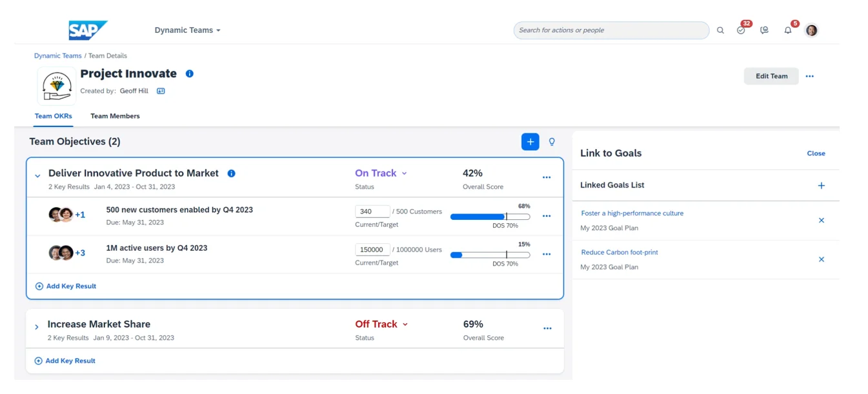Open the to-do checkmark icon with 32 badge
This screenshot has height=394, width=868.
741,30
